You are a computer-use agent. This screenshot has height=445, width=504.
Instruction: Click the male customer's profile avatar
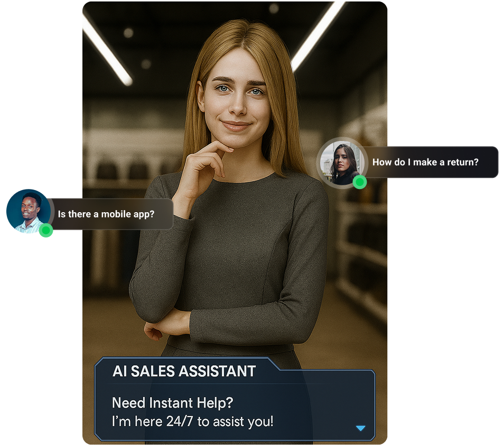(27, 211)
